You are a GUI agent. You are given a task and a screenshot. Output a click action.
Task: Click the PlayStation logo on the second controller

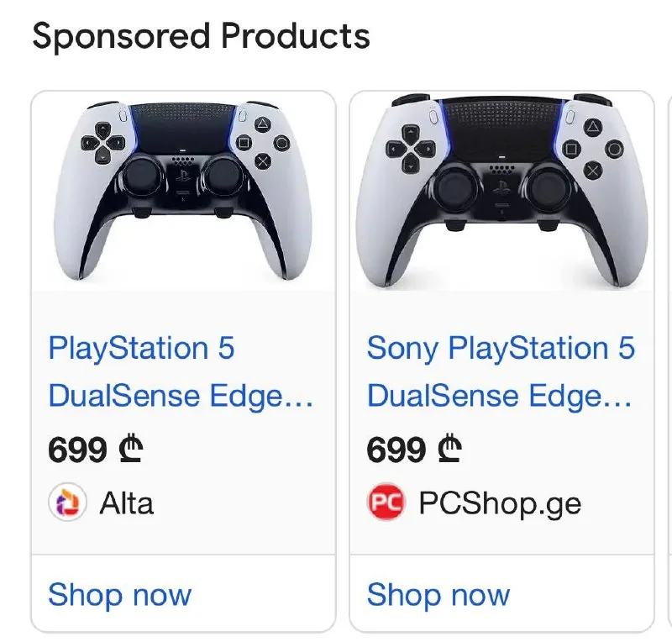501,187
